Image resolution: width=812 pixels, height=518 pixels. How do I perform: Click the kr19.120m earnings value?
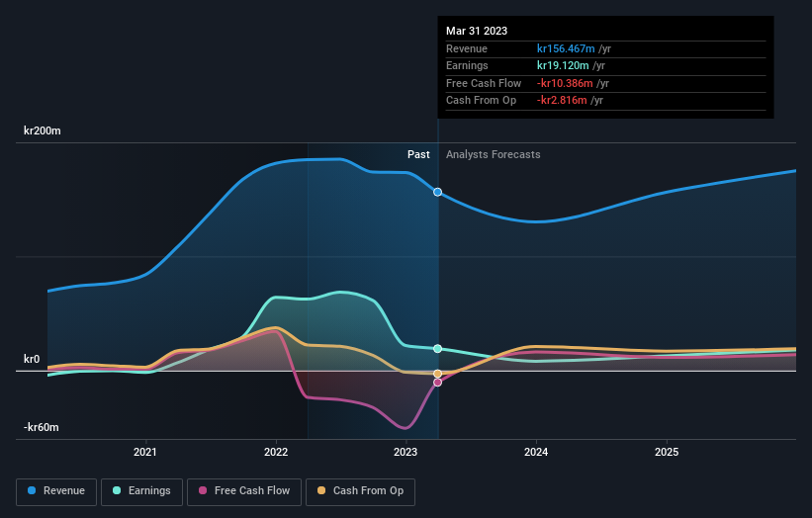coord(563,65)
